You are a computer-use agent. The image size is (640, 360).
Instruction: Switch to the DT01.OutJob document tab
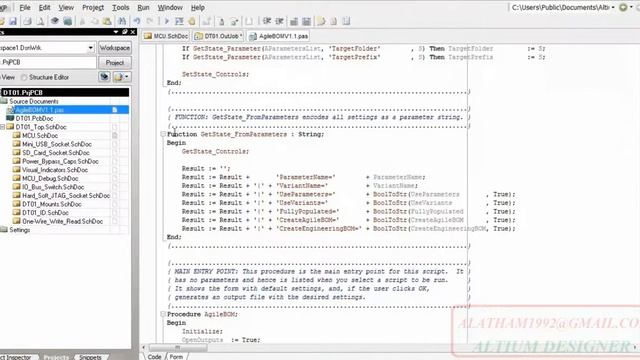[219, 36]
